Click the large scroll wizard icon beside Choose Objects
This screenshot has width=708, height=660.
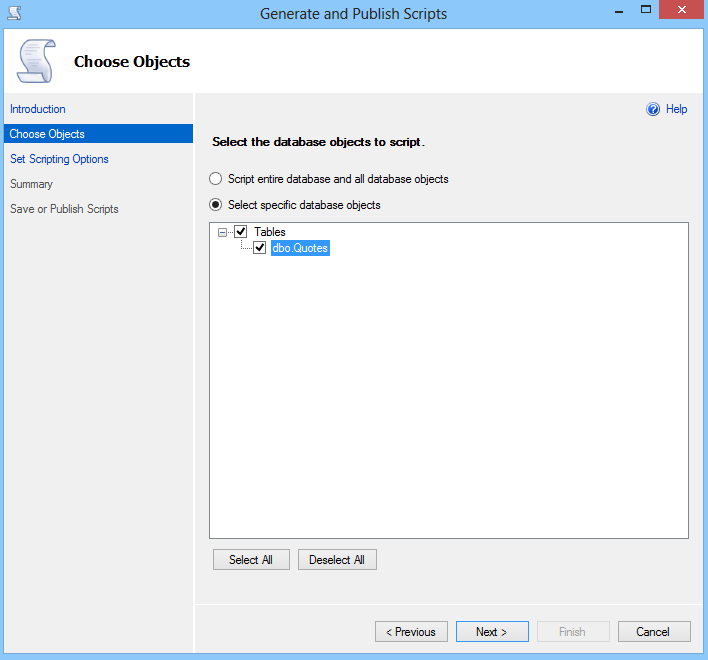point(37,61)
